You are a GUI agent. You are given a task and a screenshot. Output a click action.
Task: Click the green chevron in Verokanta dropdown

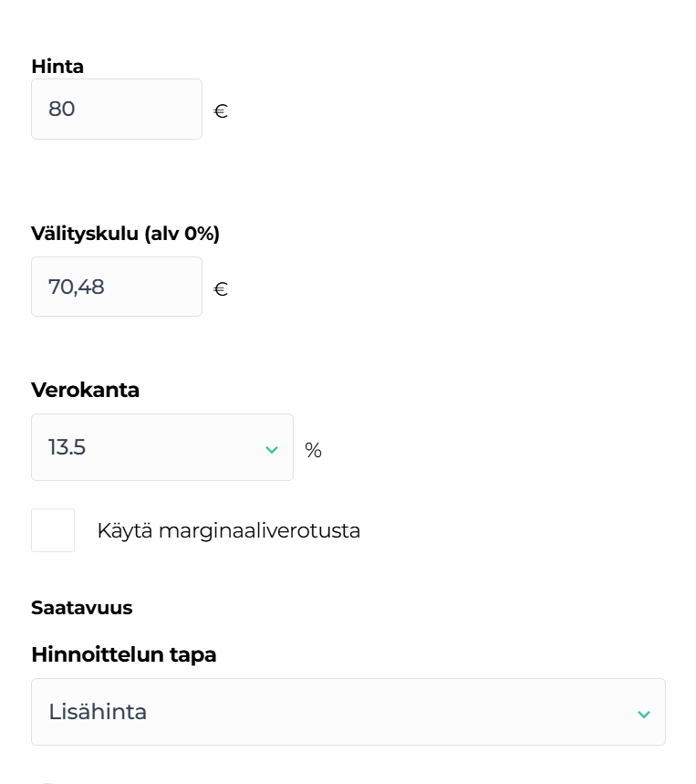tap(271, 450)
